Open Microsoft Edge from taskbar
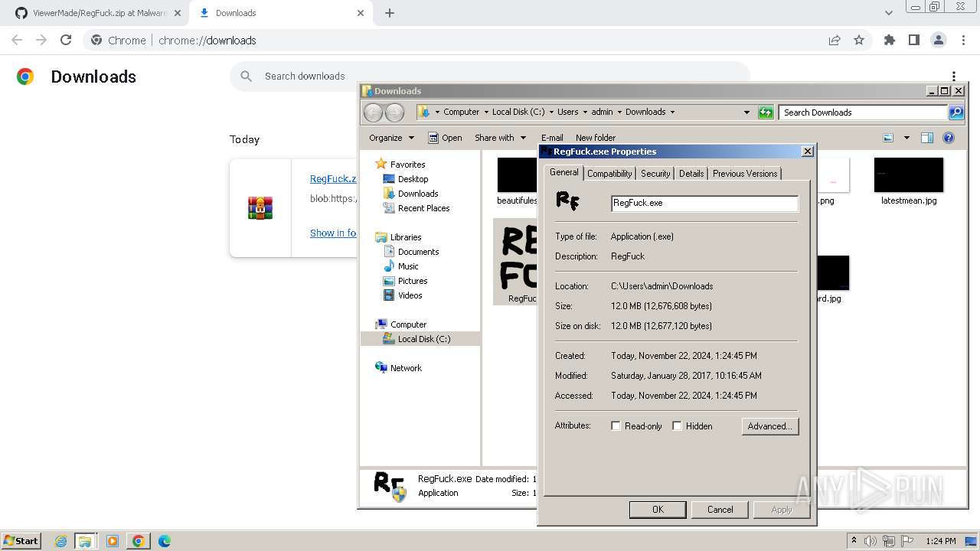 (x=165, y=541)
